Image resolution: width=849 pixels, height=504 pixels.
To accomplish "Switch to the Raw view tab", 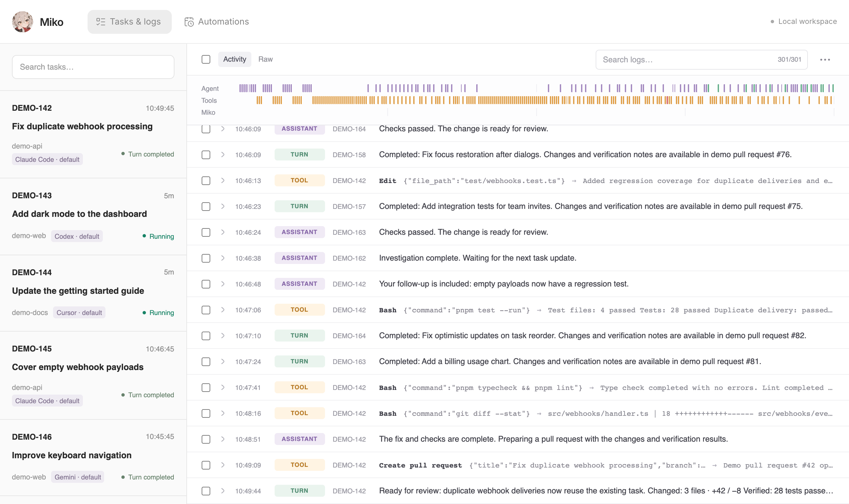I will point(266,59).
